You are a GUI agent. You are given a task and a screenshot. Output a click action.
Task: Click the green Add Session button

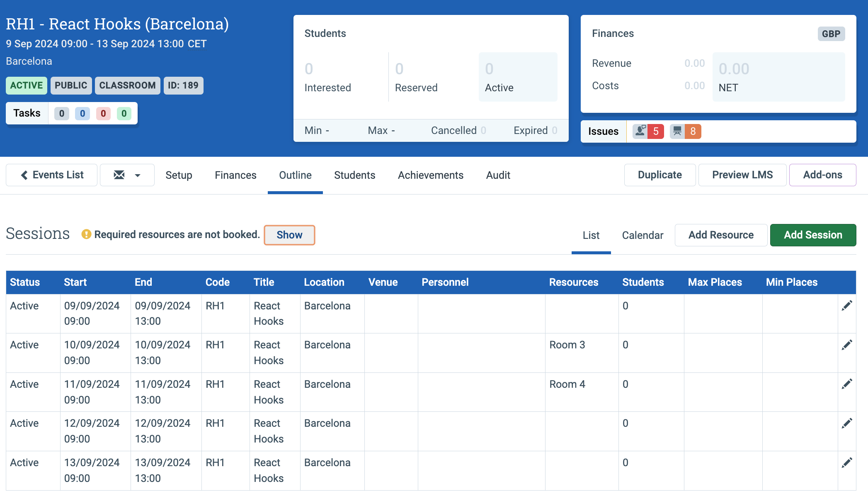(813, 235)
